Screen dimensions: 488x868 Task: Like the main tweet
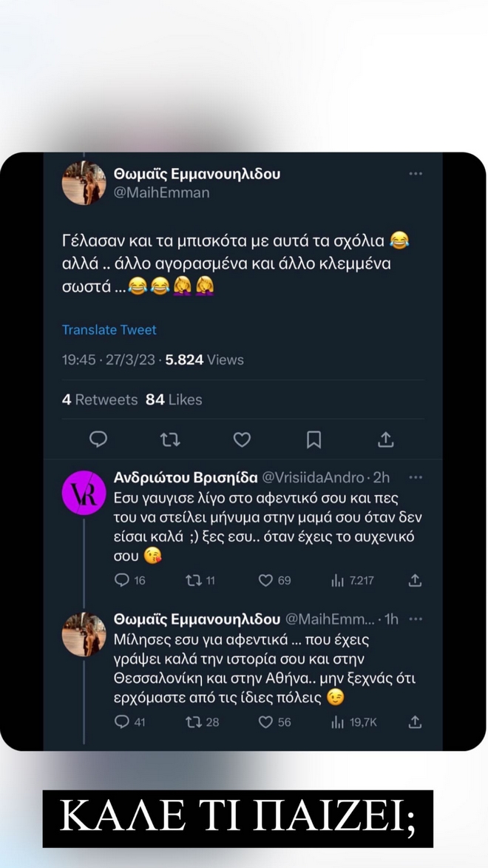click(242, 440)
